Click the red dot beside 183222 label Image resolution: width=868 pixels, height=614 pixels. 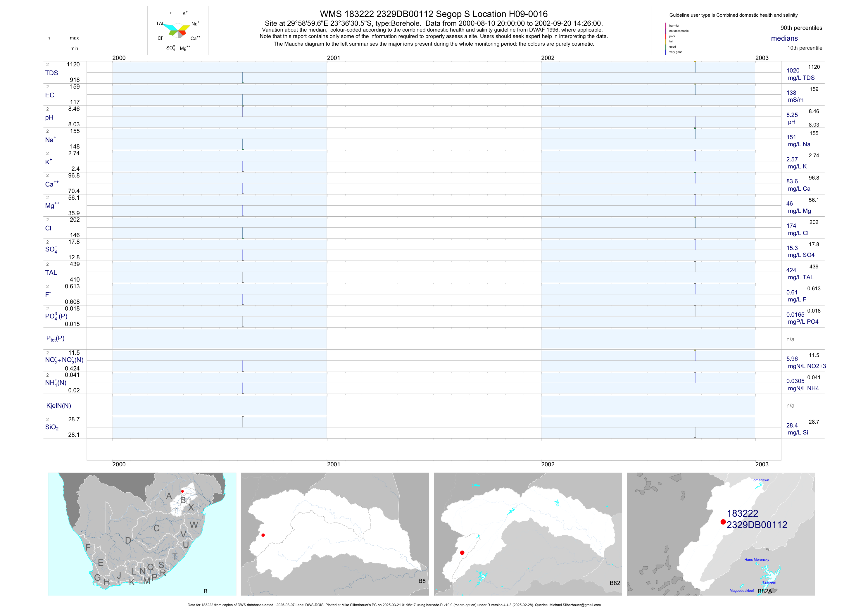point(723,522)
